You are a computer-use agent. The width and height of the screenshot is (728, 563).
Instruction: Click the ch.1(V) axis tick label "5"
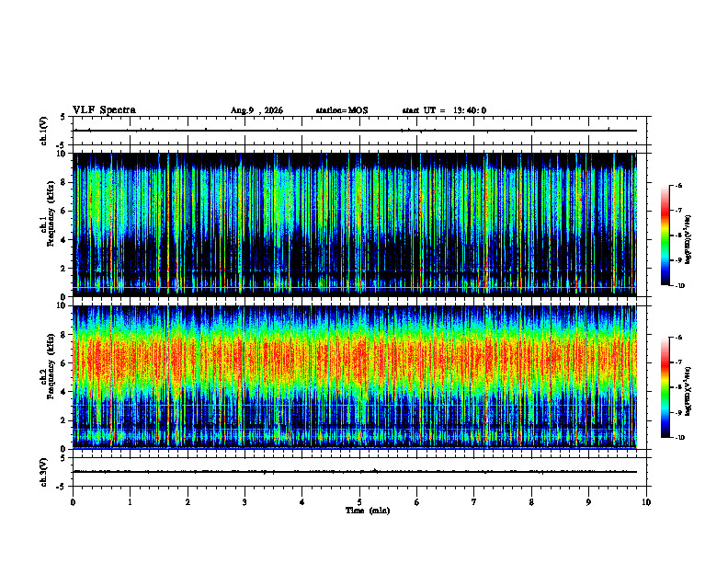point(63,117)
